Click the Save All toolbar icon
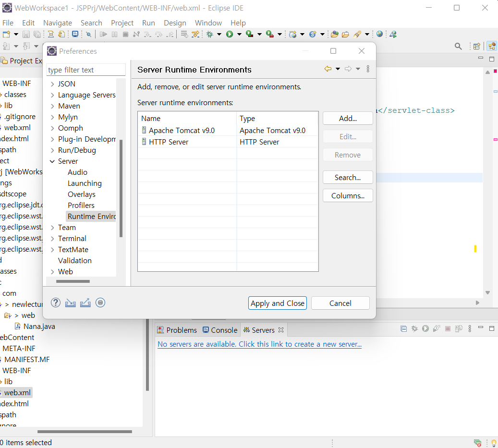The image size is (498, 448). click(x=37, y=34)
